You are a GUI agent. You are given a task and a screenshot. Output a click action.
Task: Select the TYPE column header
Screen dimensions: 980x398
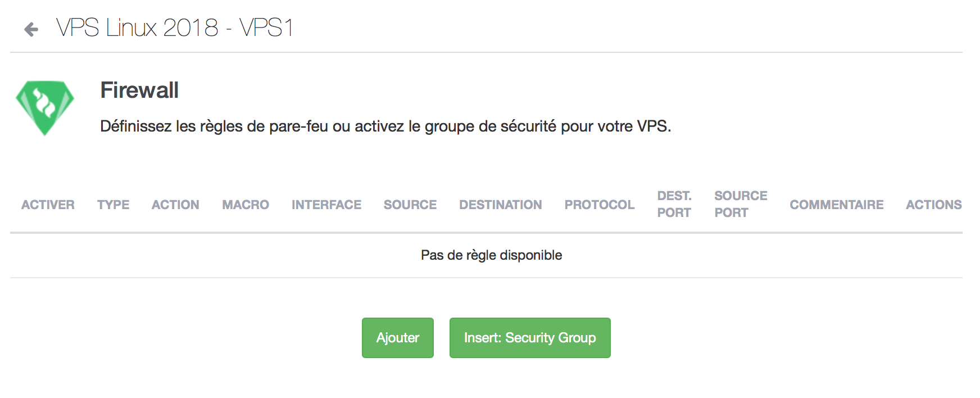click(x=113, y=205)
